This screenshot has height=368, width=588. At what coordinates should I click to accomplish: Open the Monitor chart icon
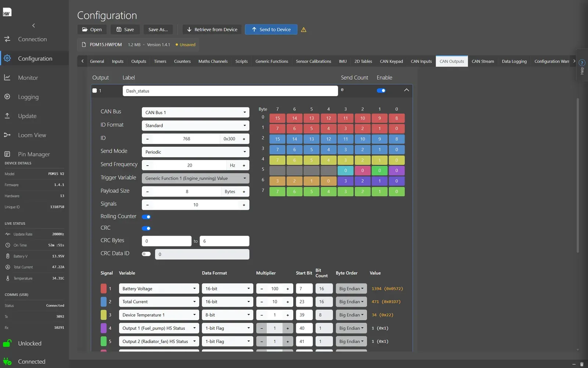coord(7,77)
